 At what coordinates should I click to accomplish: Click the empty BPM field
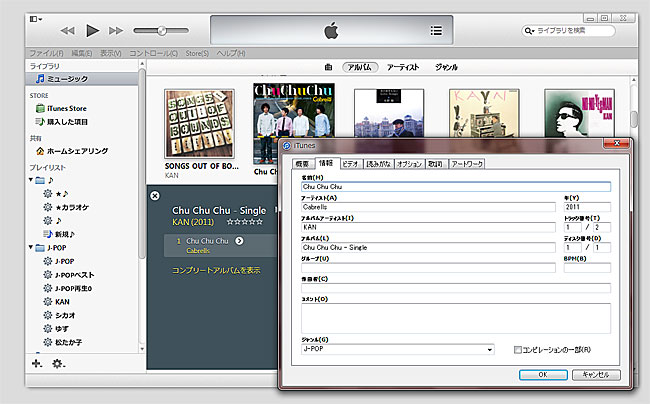(587, 268)
